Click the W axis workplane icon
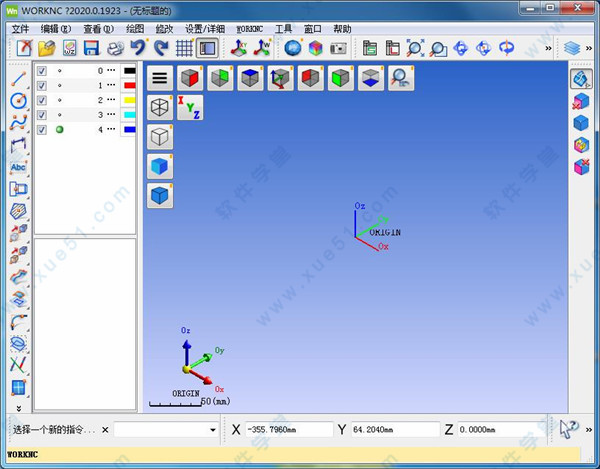Image resolution: width=600 pixels, height=469 pixels. coord(262,48)
